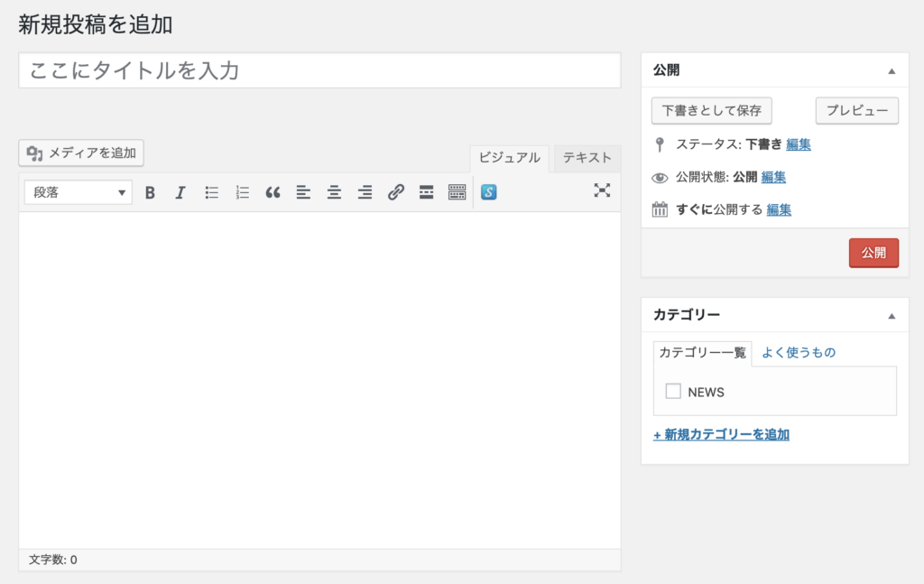Viewport: 924px width, 584px height.
Task: Click the insert/edit link icon
Action: (395, 192)
